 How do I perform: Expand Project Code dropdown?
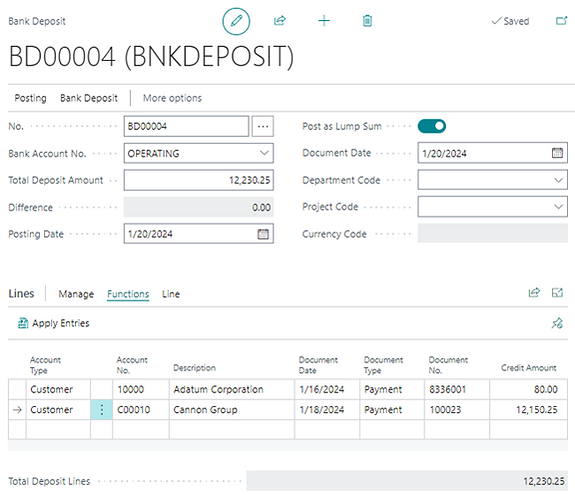tap(558, 206)
